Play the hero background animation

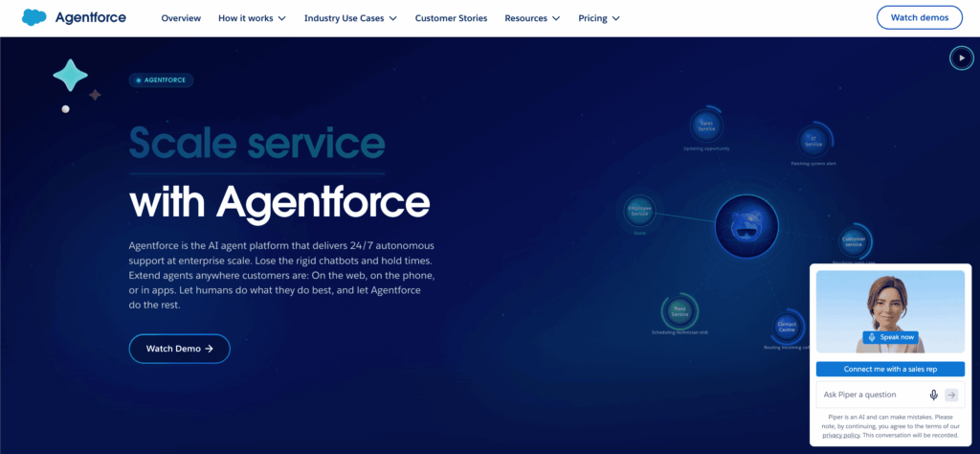[x=961, y=58]
